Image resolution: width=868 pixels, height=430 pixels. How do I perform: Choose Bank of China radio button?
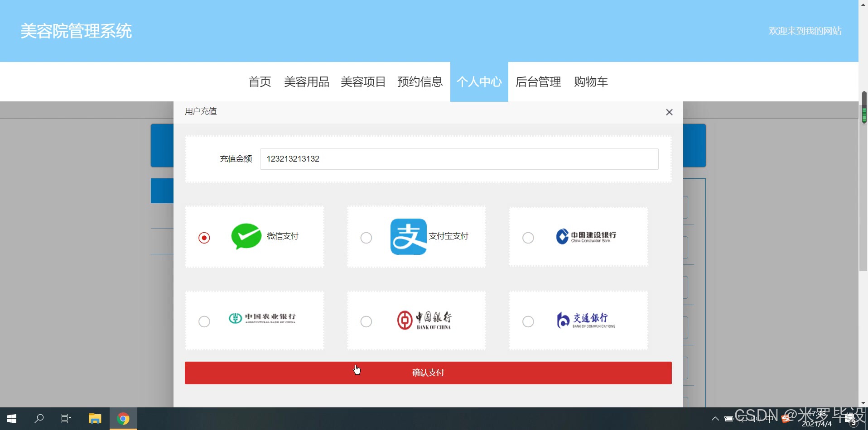coord(366,321)
